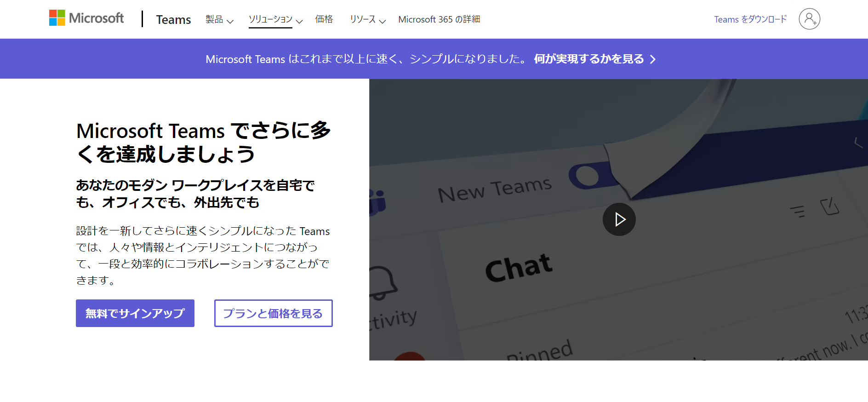The image size is (868, 402).
Task: Click the 無料でサインアップ button
Action: click(x=135, y=313)
